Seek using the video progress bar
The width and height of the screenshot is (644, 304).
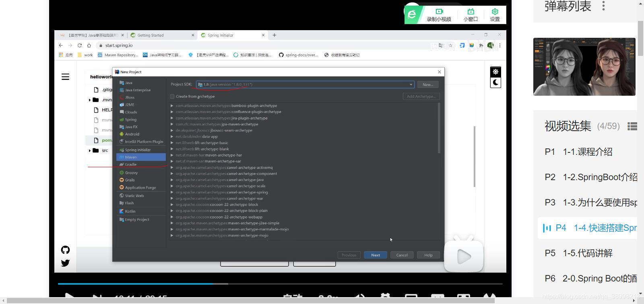click(x=280, y=284)
